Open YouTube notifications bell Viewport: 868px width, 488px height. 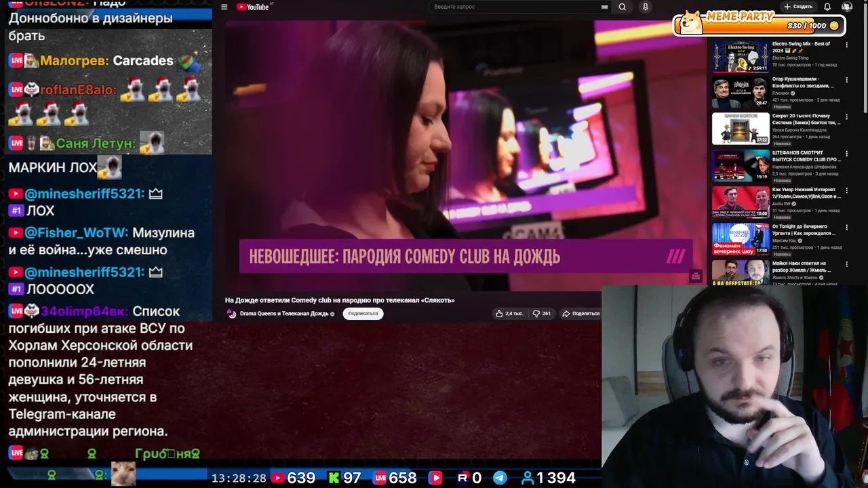click(x=827, y=7)
